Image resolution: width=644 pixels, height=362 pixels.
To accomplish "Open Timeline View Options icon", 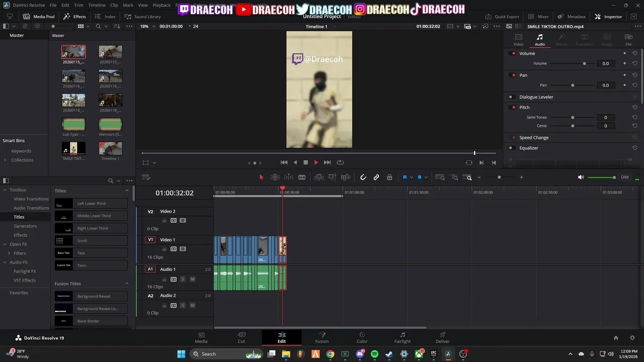I will click(x=146, y=177).
